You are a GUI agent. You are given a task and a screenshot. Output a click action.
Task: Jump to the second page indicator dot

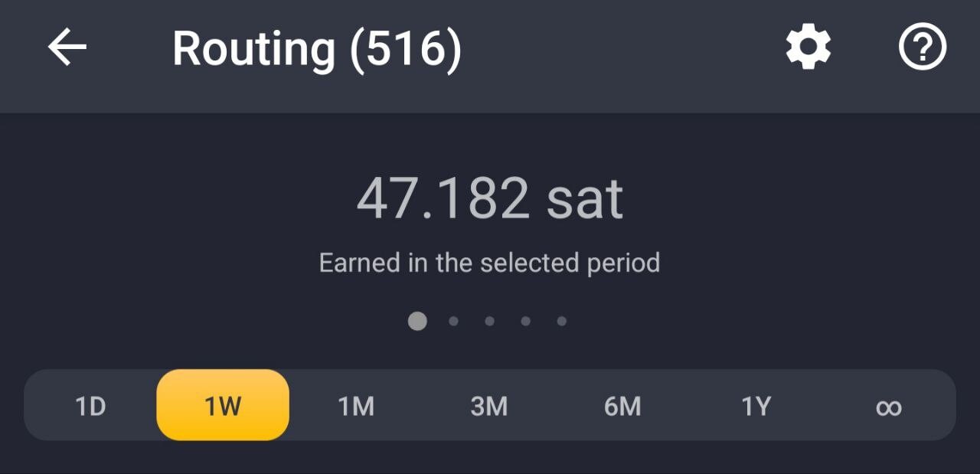(x=453, y=322)
